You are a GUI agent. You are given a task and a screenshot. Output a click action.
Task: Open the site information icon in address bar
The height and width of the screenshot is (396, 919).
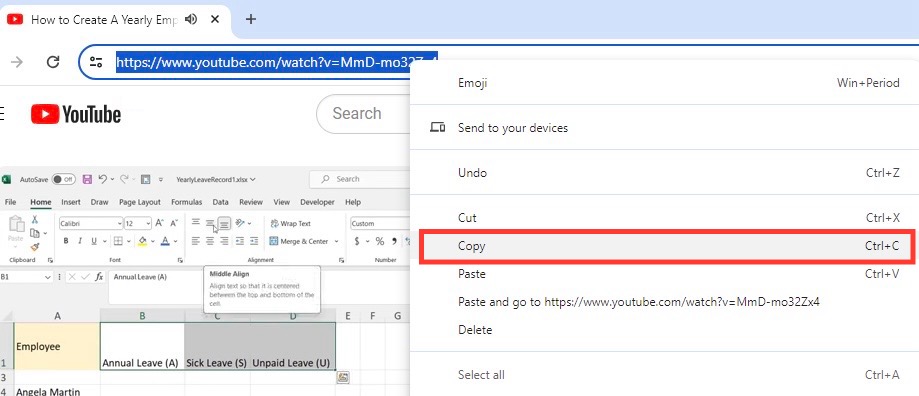coord(96,62)
